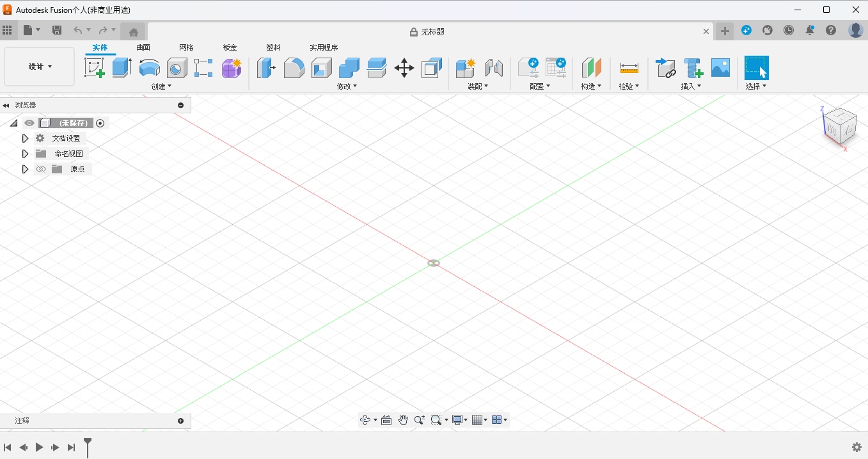Add a new design tab
The image size is (868, 459).
coord(725,31)
